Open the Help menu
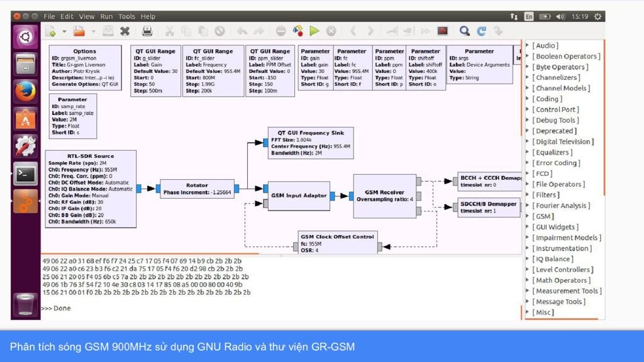The width and height of the screenshot is (644, 362). click(x=148, y=16)
